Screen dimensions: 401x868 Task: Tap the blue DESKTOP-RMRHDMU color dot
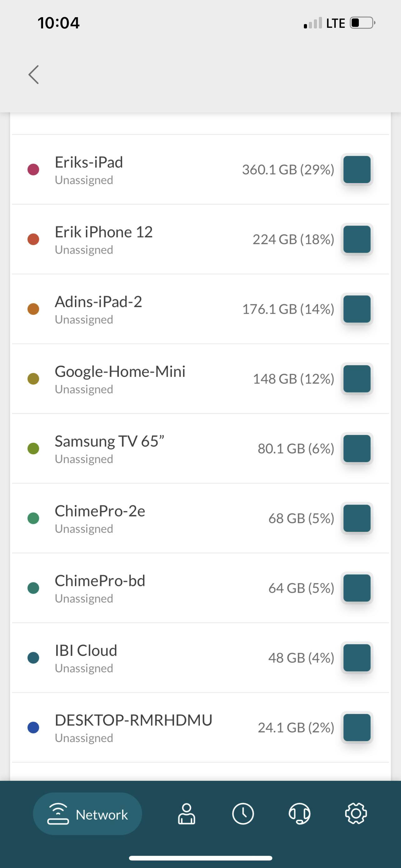pos(33,727)
